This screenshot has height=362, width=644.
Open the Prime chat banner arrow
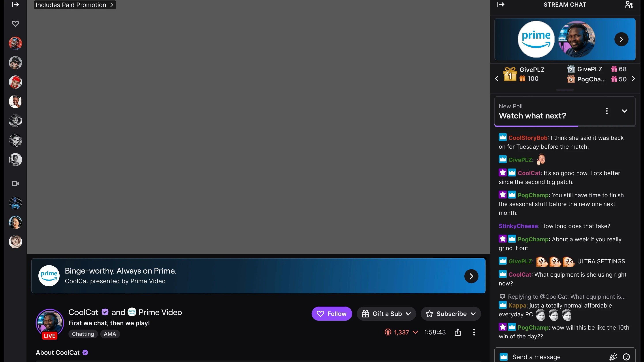[x=621, y=39]
